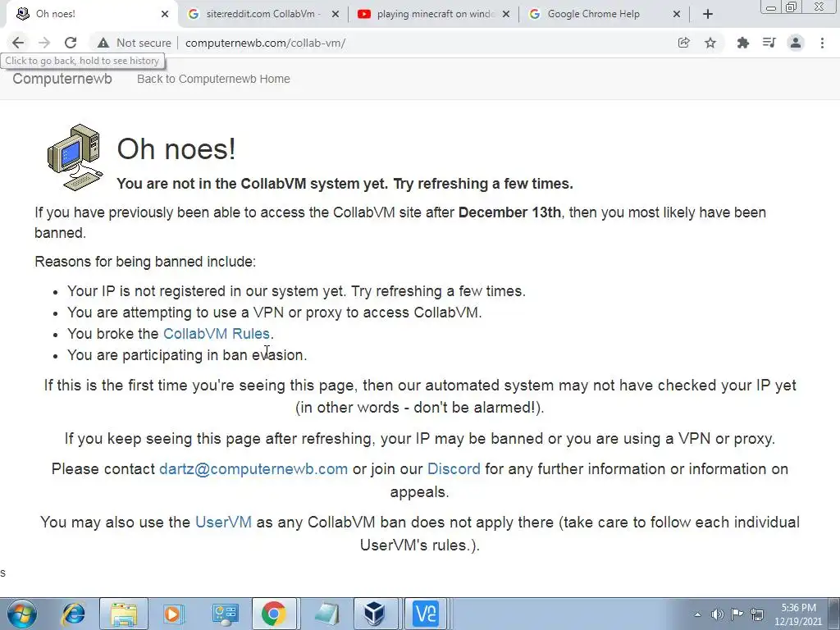Open a new tab
This screenshot has width=840, height=630.
coord(708,15)
